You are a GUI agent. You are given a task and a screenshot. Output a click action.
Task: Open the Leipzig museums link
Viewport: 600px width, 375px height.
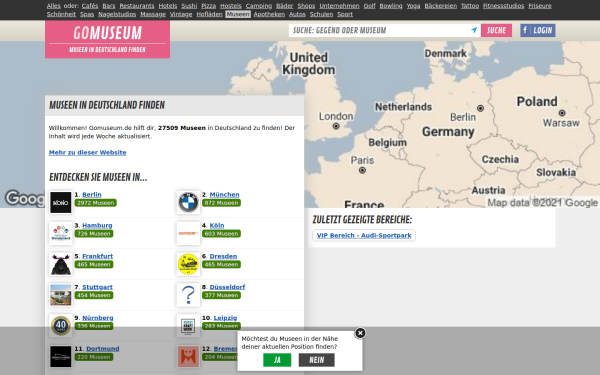pos(225,318)
